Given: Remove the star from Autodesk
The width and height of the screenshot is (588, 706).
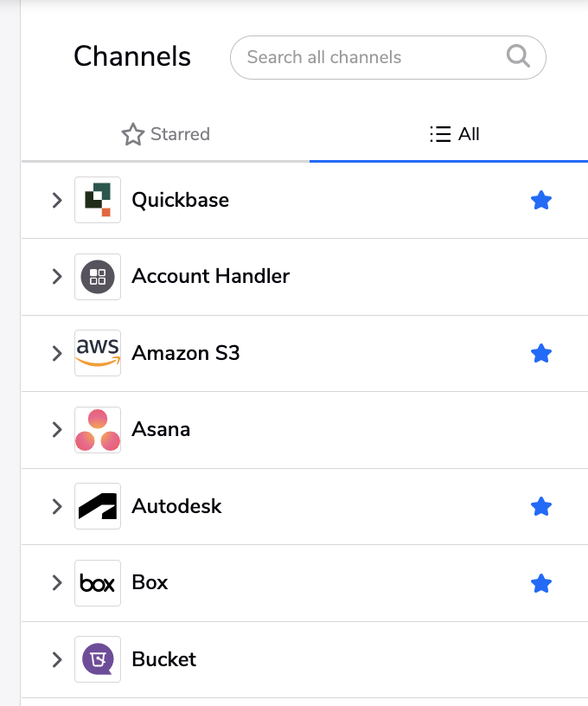Looking at the screenshot, I should click(x=540, y=506).
